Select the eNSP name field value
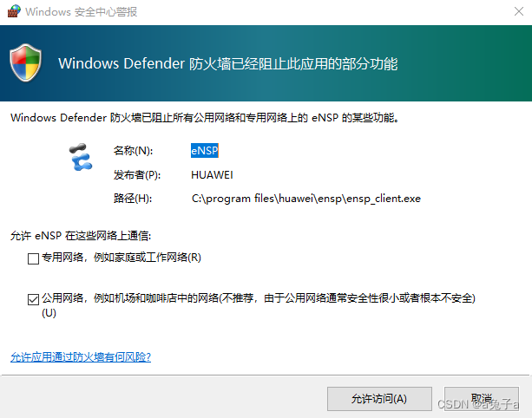The width and height of the screenshot is (532, 418). 205,150
